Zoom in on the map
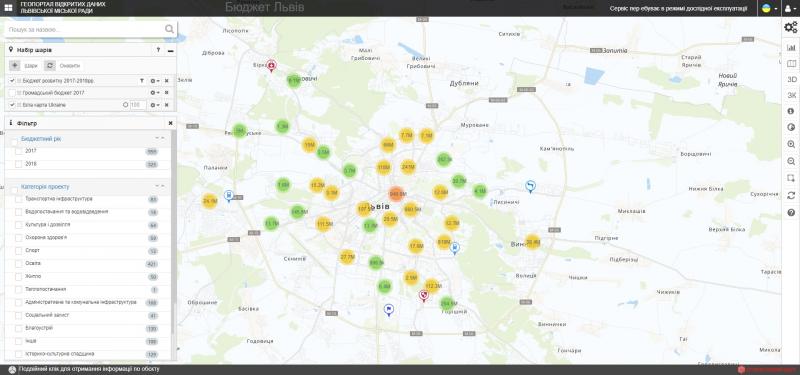This screenshot has width=800, height=375. tap(791, 144)
